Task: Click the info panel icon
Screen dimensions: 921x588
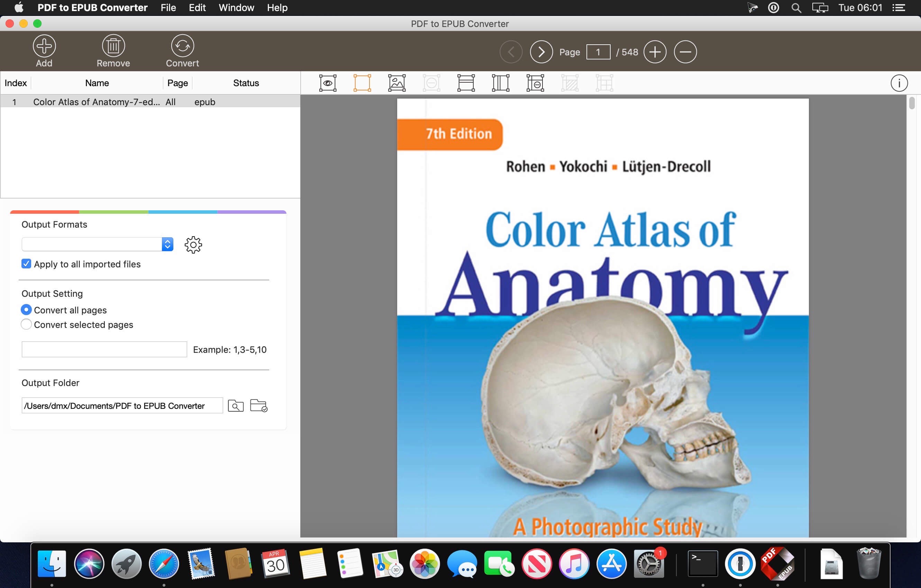Action: 900,83
